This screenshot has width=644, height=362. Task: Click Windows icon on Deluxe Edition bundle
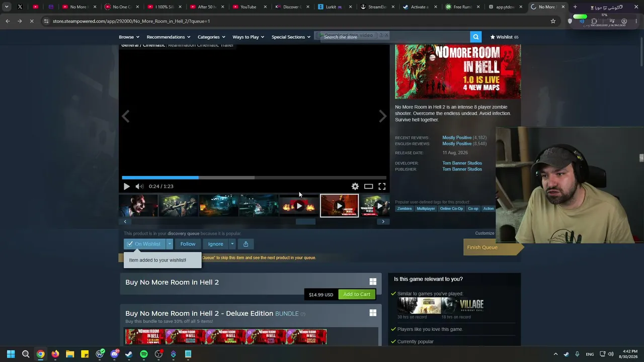[x=373, y=313]
